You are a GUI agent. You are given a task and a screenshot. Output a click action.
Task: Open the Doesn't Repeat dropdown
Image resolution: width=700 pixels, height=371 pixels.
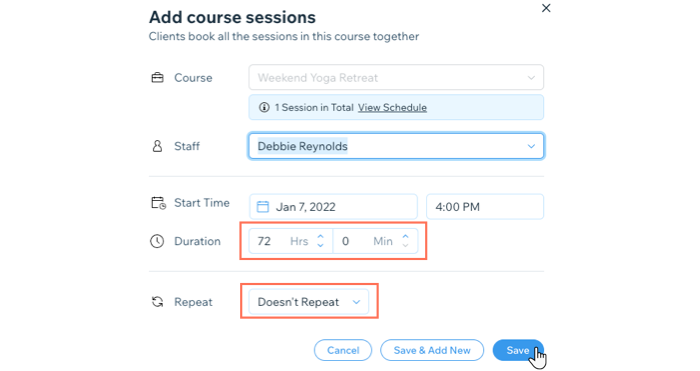tap(308, 302)
